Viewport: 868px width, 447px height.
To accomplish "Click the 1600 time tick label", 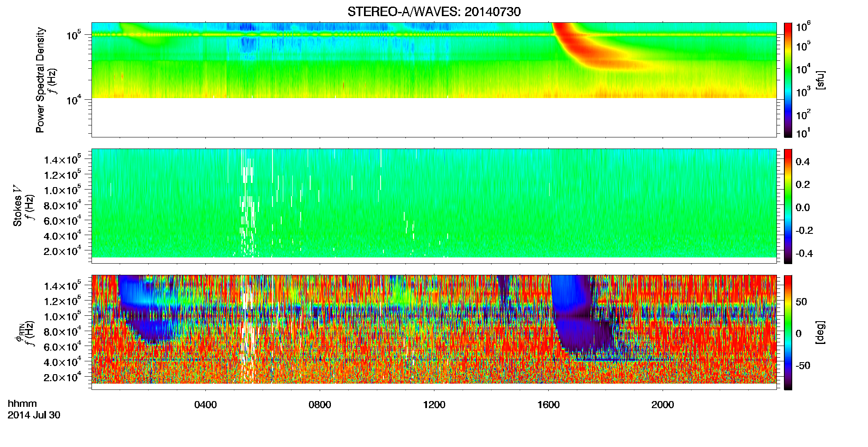I will 548,405.
